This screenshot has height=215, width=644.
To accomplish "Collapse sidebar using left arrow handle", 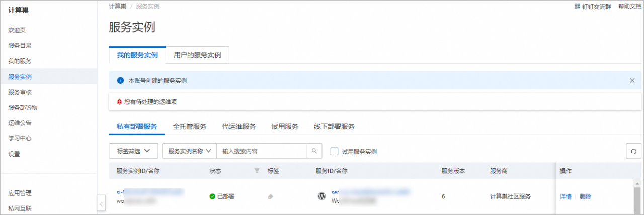I will [101, 204].
